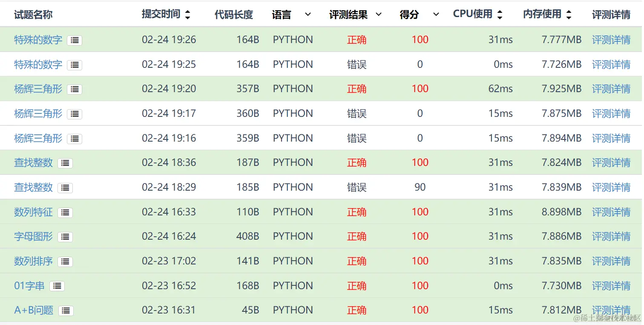Image resolution: width=644 pixels, height=325 pixels.
Task: Click the 试题名称 column header
Action: coord(33,15)
